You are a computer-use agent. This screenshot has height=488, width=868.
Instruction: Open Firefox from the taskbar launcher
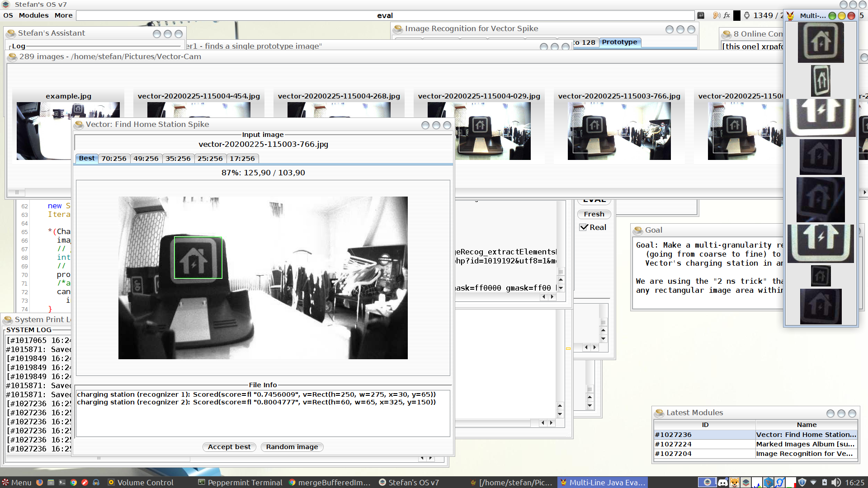pyautogui.click(x=40, y=482)
